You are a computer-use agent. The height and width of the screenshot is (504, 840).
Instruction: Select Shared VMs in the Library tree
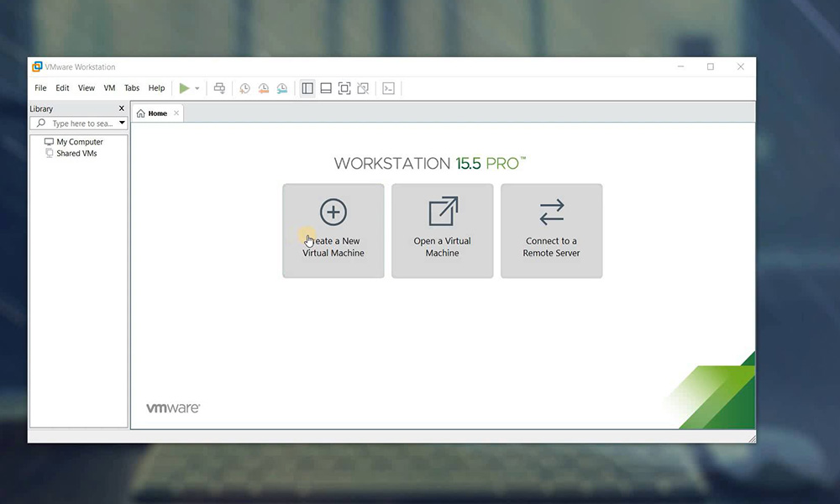[x=71, y=153]
